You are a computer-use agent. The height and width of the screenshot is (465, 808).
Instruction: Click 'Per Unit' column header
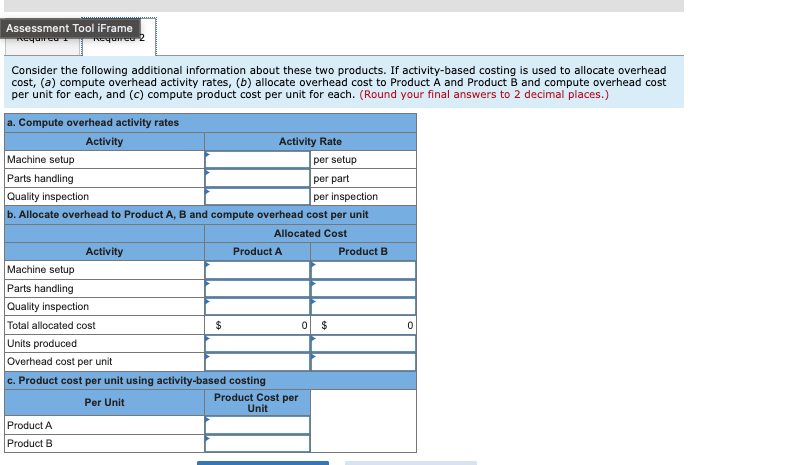[x=104, y=403]
